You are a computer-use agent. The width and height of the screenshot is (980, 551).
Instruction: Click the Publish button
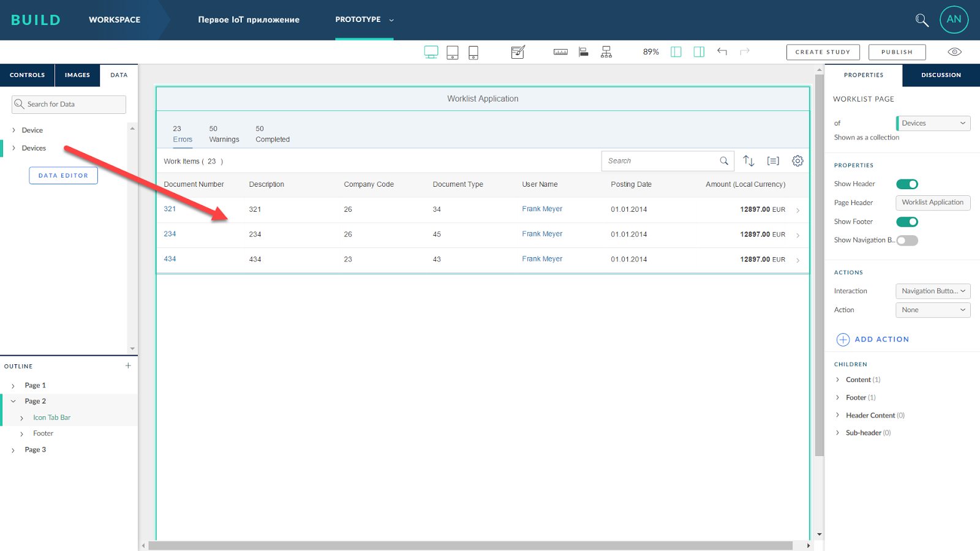(897, 52)
